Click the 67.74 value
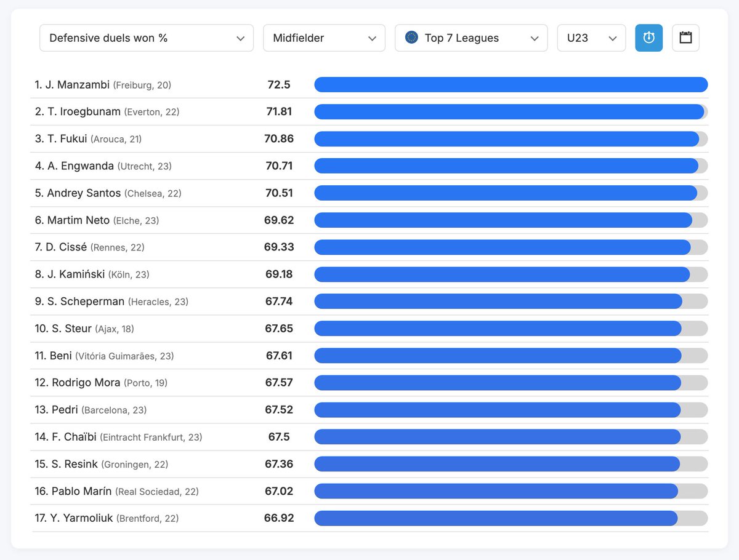 [279, 302]
